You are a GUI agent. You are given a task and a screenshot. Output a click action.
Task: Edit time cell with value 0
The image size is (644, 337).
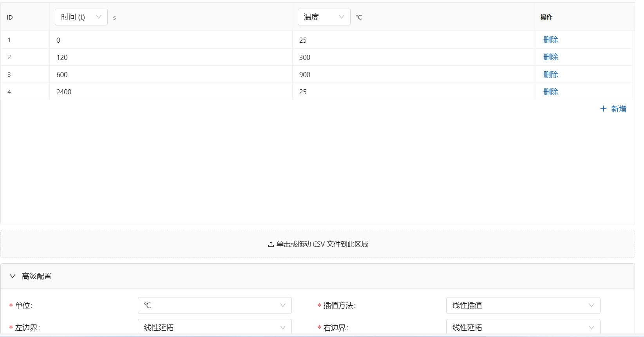(171, 40)
